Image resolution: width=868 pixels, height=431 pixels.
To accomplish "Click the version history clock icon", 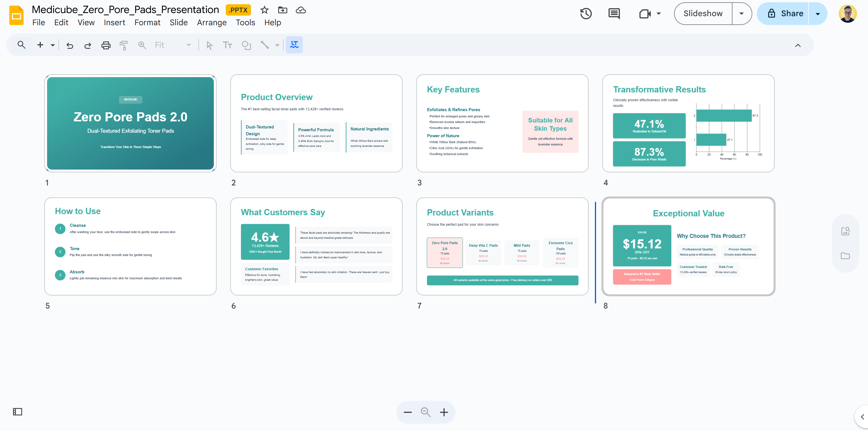I will 586,14.
